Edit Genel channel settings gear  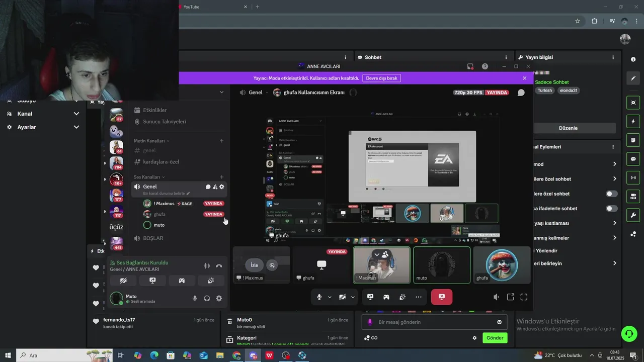[x=222, y=187]
